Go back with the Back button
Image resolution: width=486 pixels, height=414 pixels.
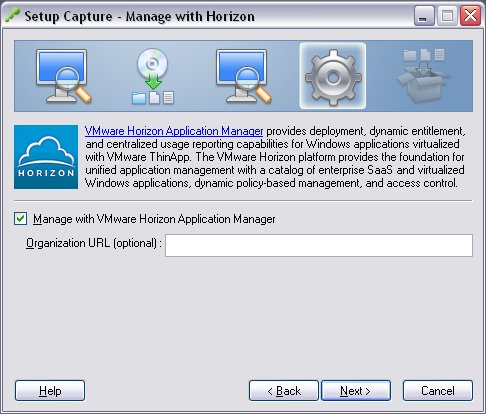tap(284, 391)
